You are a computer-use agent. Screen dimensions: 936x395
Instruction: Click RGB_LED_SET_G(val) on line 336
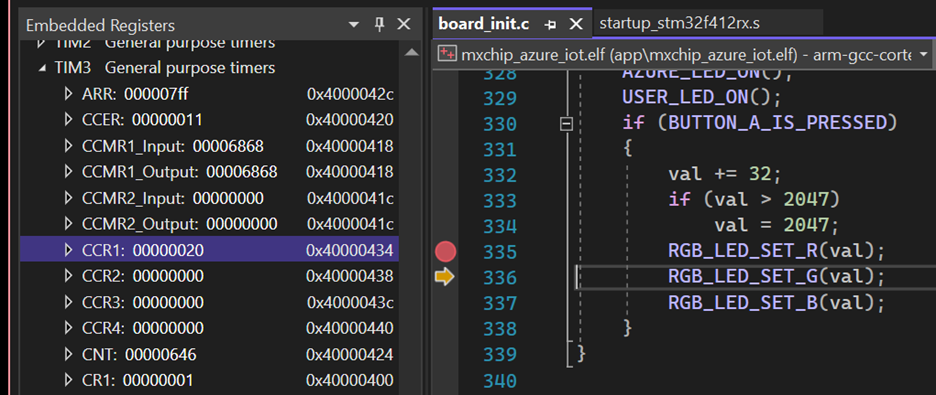776,277
